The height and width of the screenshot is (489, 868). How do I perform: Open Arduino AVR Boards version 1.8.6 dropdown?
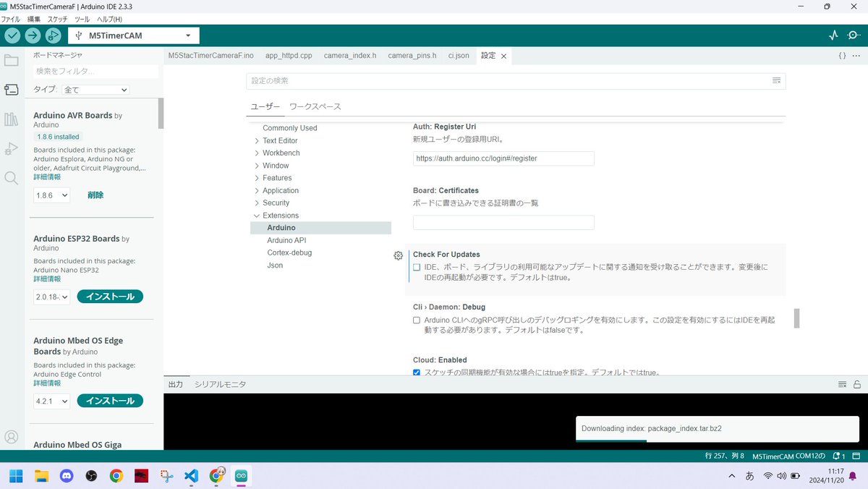click(52, 195)
